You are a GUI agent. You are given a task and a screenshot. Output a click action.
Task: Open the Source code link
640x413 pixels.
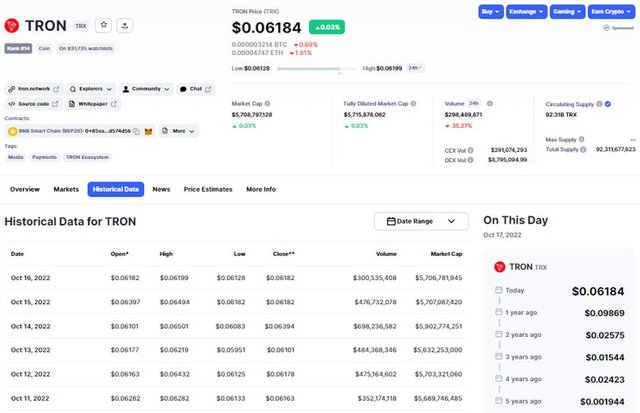tap(33, 104)
